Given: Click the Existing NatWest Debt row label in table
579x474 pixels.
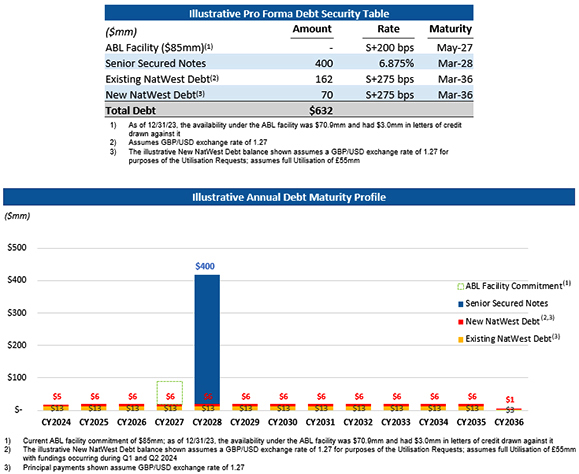Looking at the screenshot, I should 162,79.
